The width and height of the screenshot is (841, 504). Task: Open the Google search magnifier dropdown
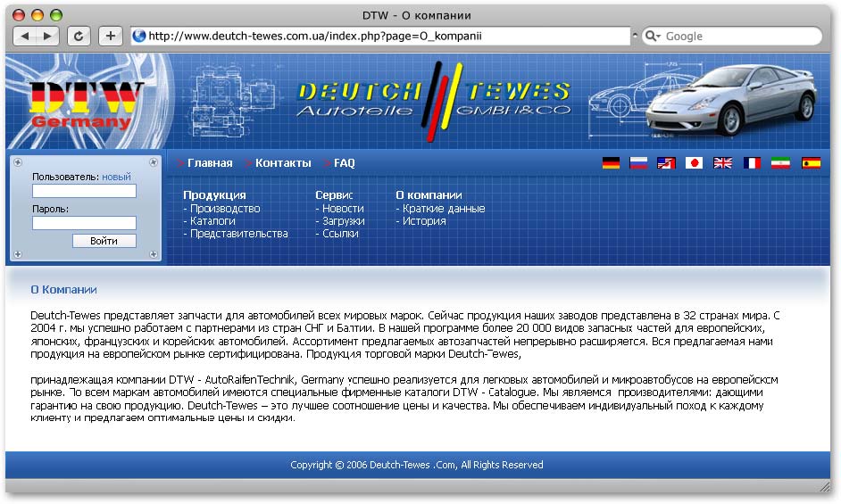[653, 37]
